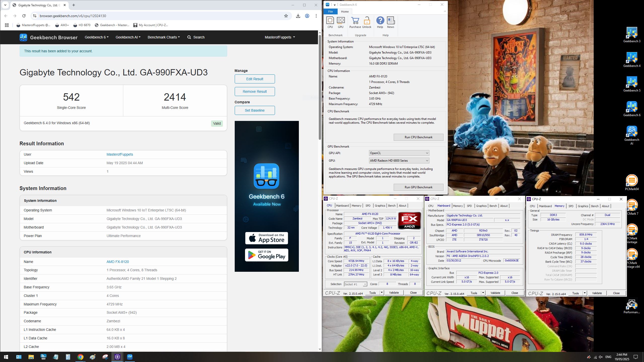Viewport: 644px width, 362px height.
Task: Expand the Benchmark Charts dropdown
Action: tap(164, 37)
